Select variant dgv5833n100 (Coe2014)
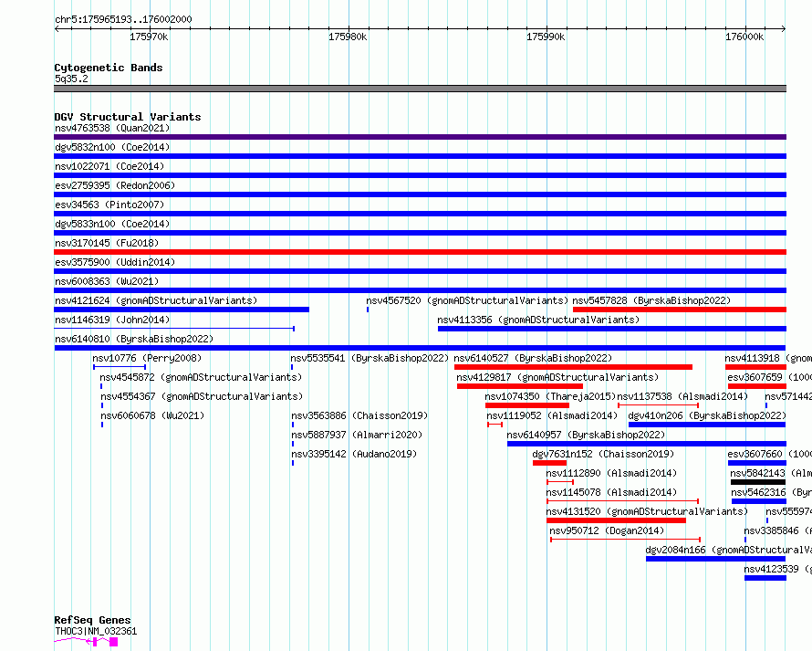Screen dimensions: 812x651 point(112,224)
